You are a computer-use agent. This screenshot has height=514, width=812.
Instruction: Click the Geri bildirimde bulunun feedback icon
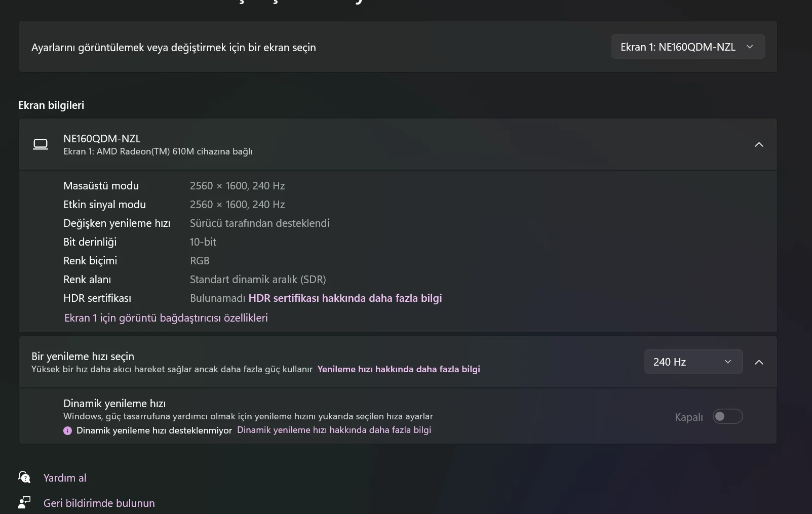24,502
